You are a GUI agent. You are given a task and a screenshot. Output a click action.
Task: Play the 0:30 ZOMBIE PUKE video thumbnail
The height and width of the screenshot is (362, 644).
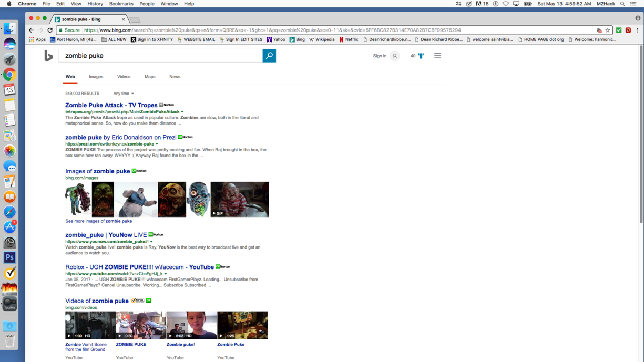(141, 325)
